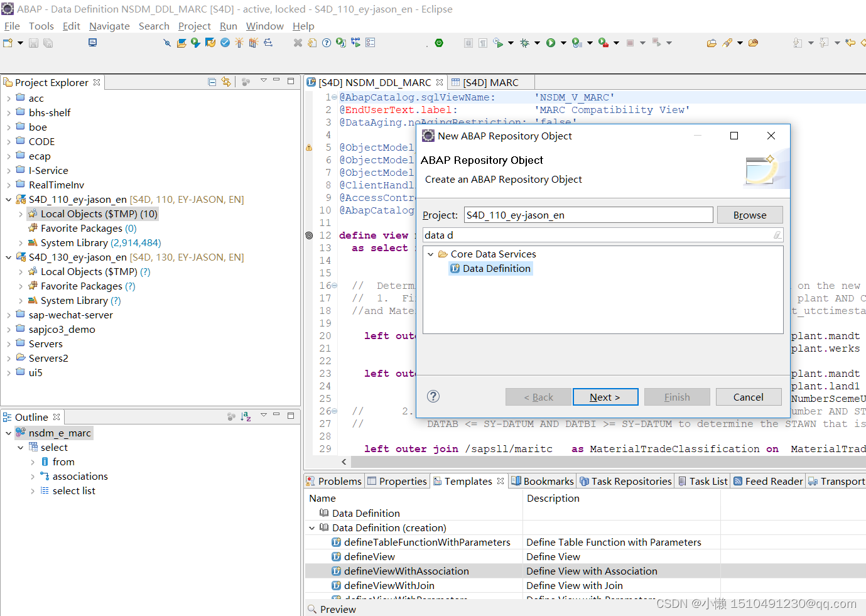
Task: Switch to the Bookmarks tab
Action: coord(543,481)
